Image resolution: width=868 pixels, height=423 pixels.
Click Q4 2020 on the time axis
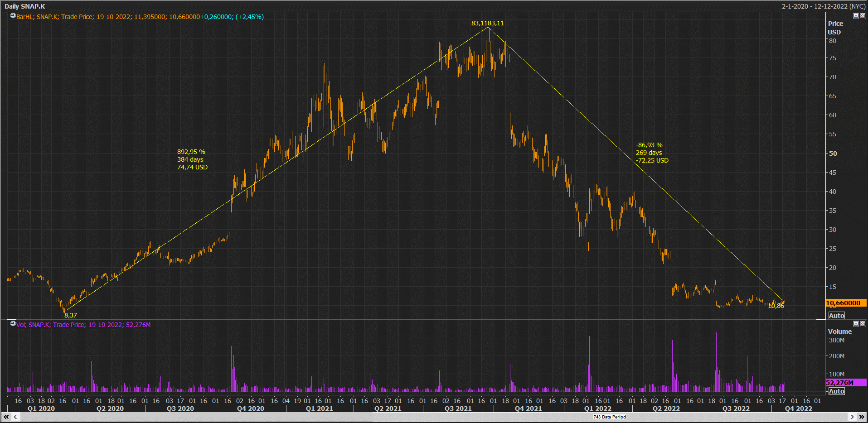pyautogui.click(x=251, y=409)
